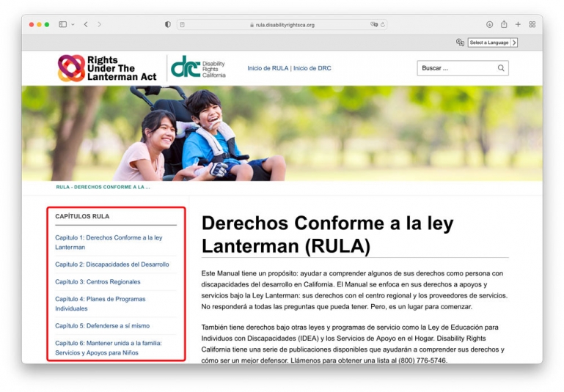Open the Select a Language dropdown
This screenshot has width=564, height=392.
click(492, 42)
